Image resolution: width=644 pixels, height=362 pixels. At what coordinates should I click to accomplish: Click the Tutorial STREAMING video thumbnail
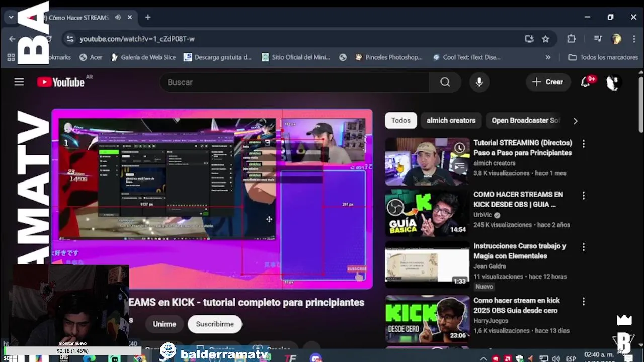tap(427, 162)
